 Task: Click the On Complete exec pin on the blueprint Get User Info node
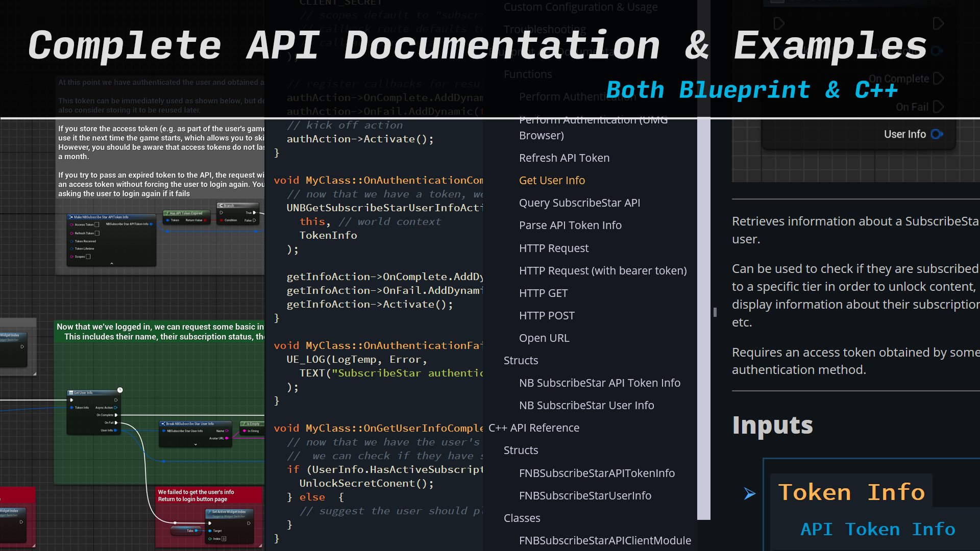click(116, 415)
